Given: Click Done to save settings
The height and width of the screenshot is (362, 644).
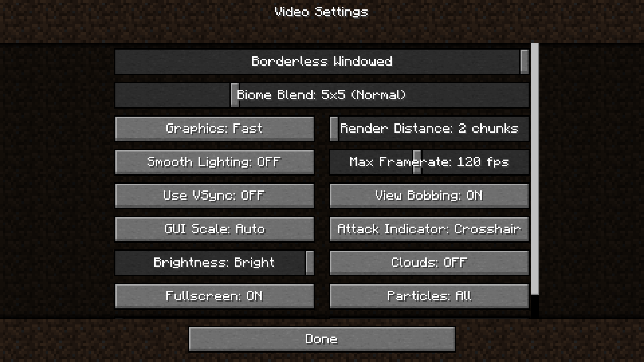Looking at the screenshot, I should 322,339.
